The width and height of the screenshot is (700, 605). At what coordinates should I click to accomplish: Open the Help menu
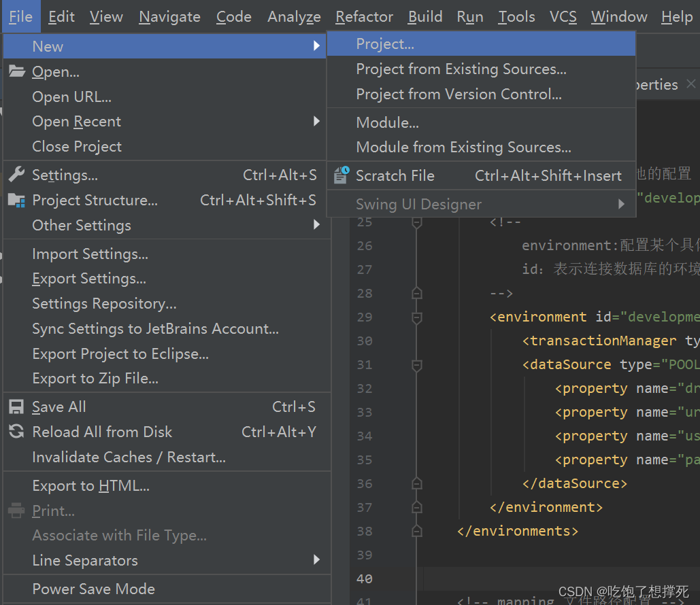coord(677,16)
